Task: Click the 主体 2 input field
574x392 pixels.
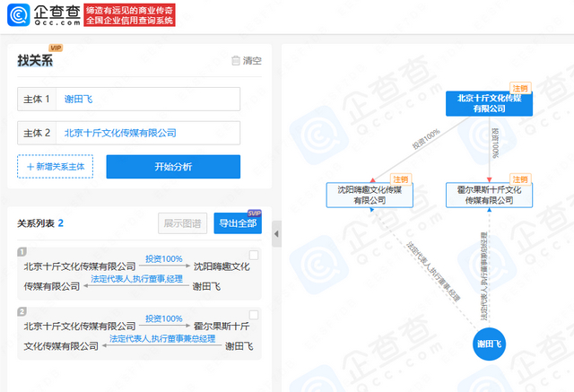Action: click(148, 133)
